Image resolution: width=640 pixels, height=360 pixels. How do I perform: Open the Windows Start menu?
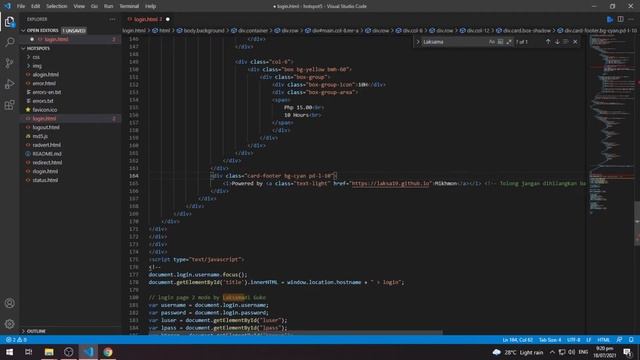click(x=9, y=352)
